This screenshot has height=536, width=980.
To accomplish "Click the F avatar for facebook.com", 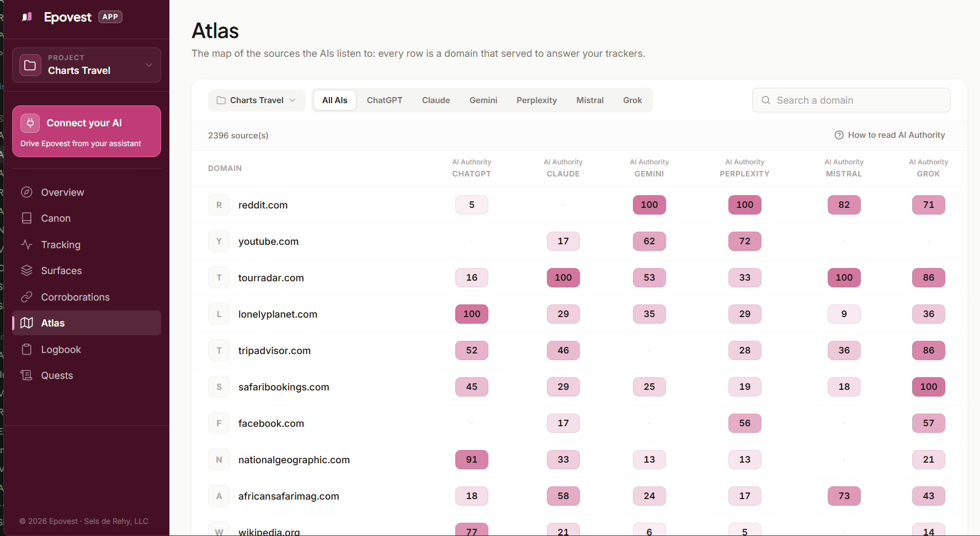I will pyautogui.click(x=219, y=424).
